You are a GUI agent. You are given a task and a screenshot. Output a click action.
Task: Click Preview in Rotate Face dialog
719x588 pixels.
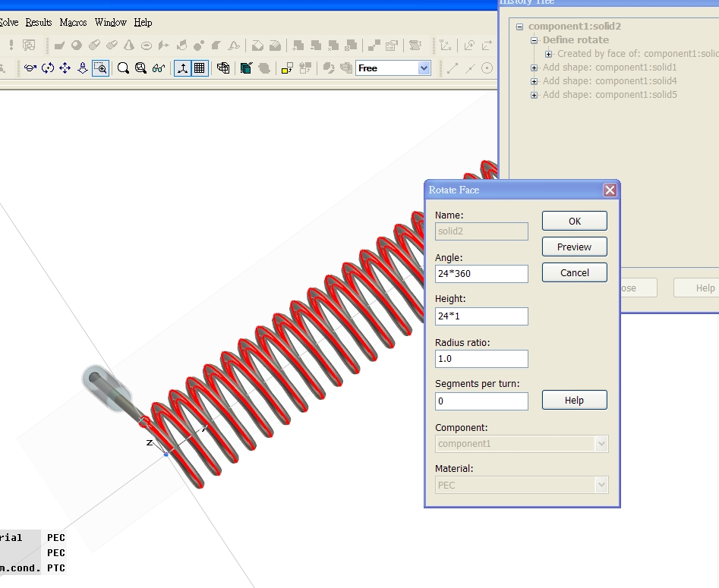(x=575, y=247)
